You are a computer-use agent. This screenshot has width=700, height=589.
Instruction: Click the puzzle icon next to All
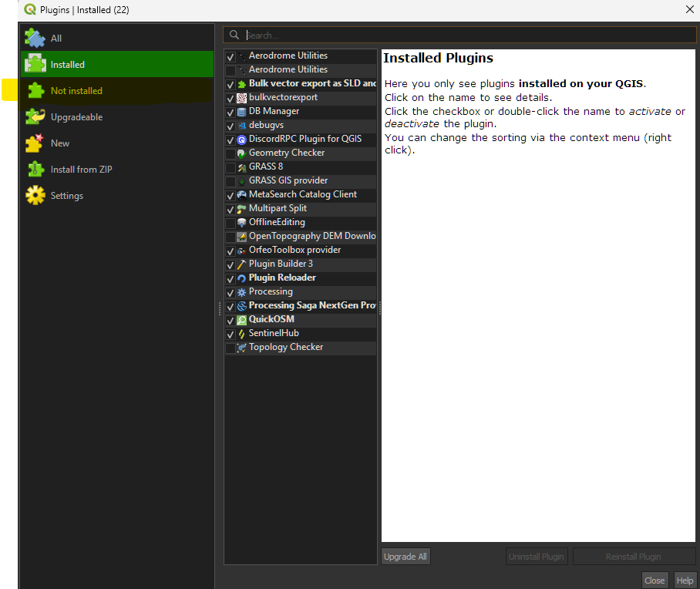35,38
